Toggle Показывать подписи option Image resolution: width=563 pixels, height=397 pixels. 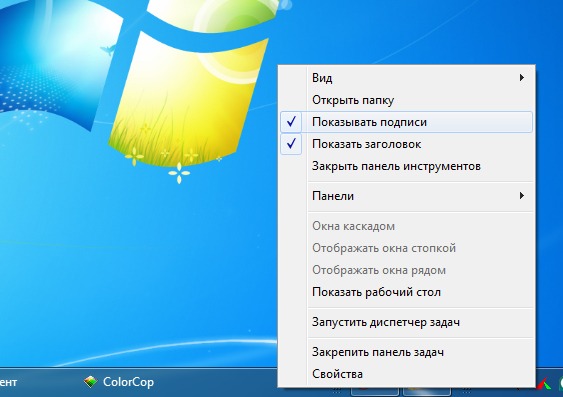point(406,122)
